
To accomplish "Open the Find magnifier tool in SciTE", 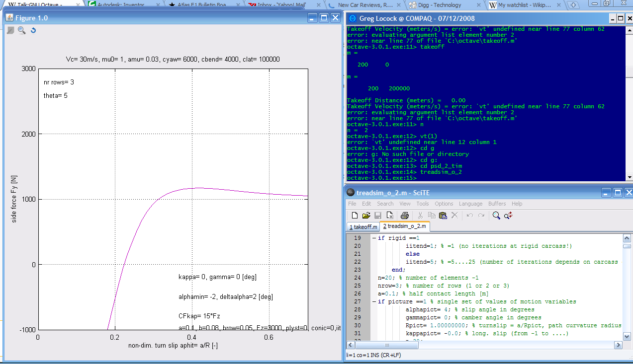I will click(x=496, y=216).
